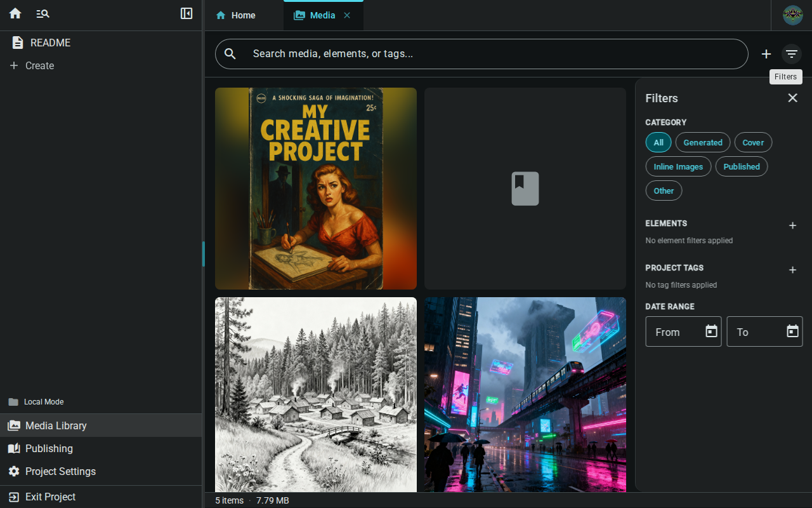Filter by the Published category chip
The width and height of the screenshot is (812, 508).
click(x=742, y=166)
